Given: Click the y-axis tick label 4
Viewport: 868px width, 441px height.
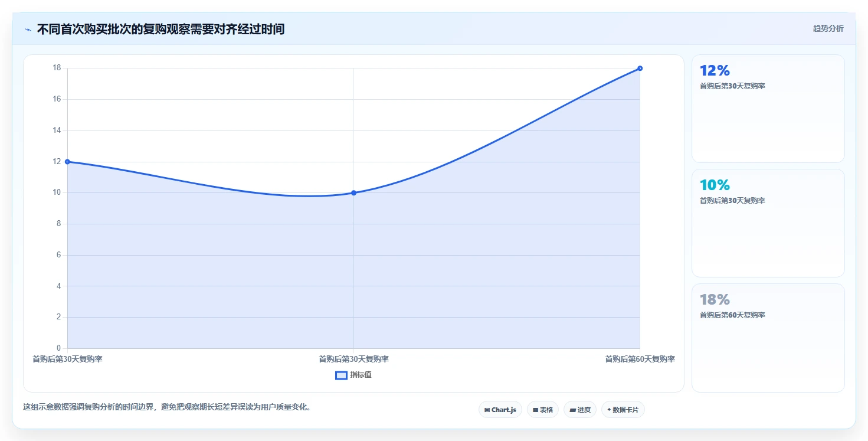Looking at the screenshot, I should click(x=59, y=286).
